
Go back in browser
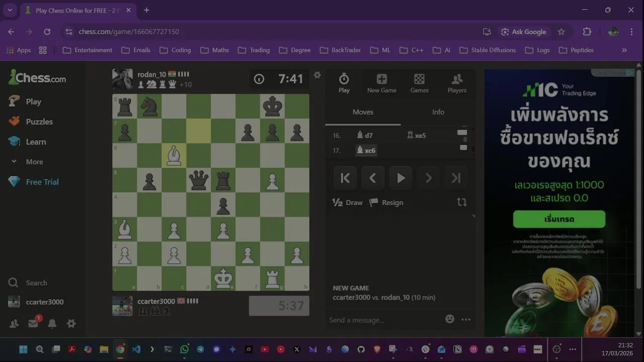pos(11,32)
